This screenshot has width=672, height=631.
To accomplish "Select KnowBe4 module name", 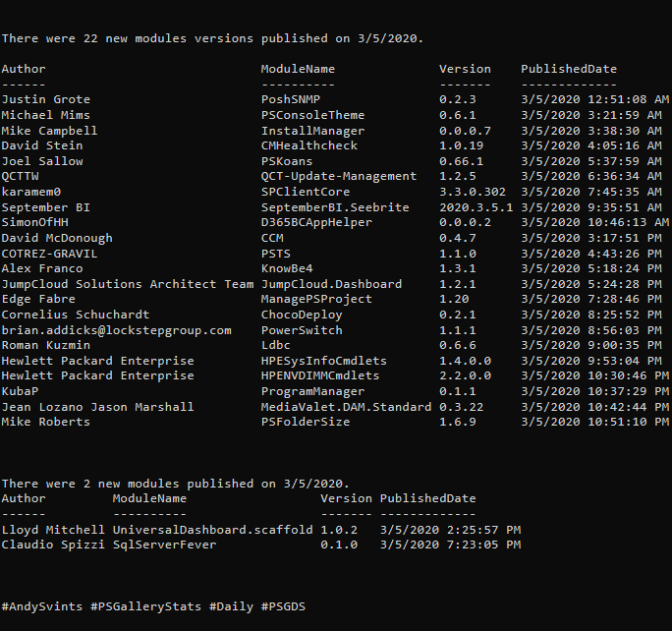I will [x=287, y=268].
